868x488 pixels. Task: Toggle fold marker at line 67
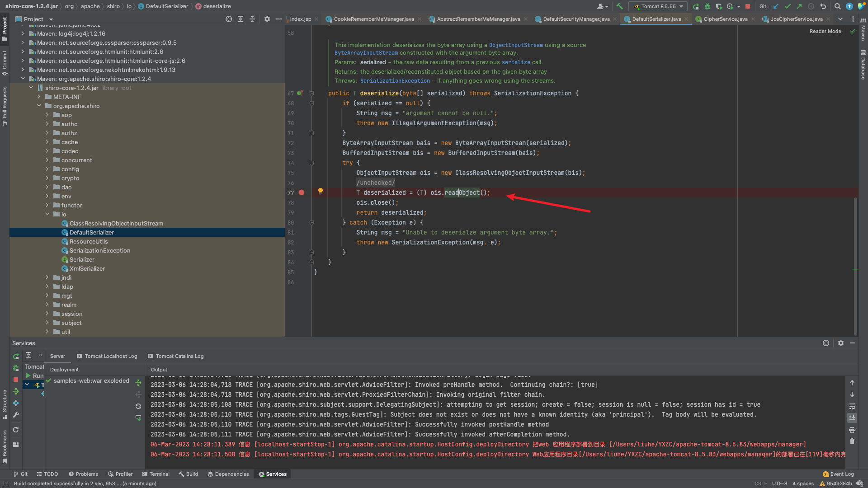point(311,94)
